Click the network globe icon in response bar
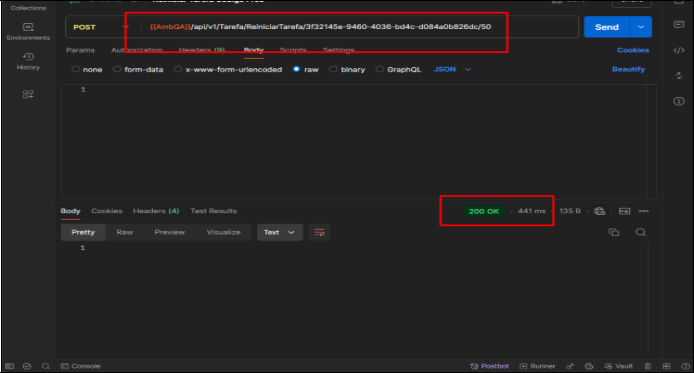The width and height of the screenshot is (694, 373). click(600, 211)
